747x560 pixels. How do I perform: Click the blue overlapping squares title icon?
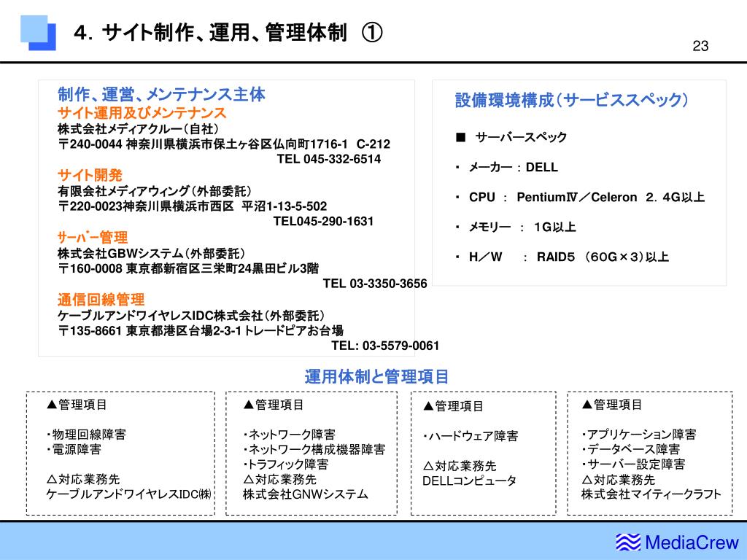[38, 33]
